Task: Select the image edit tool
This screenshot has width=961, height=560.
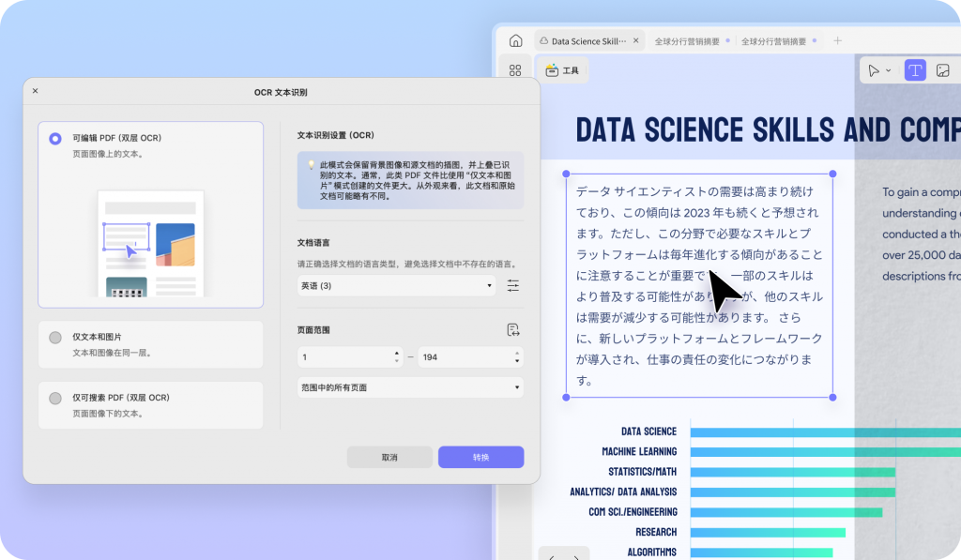Action: (942, 70)
